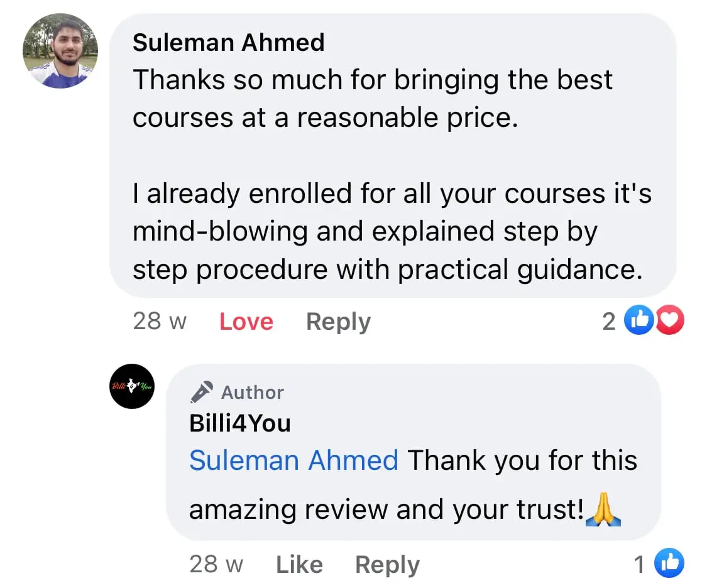Click the folded hands emoji in reply
Screen dimensions: 707x588
(603, 511)
